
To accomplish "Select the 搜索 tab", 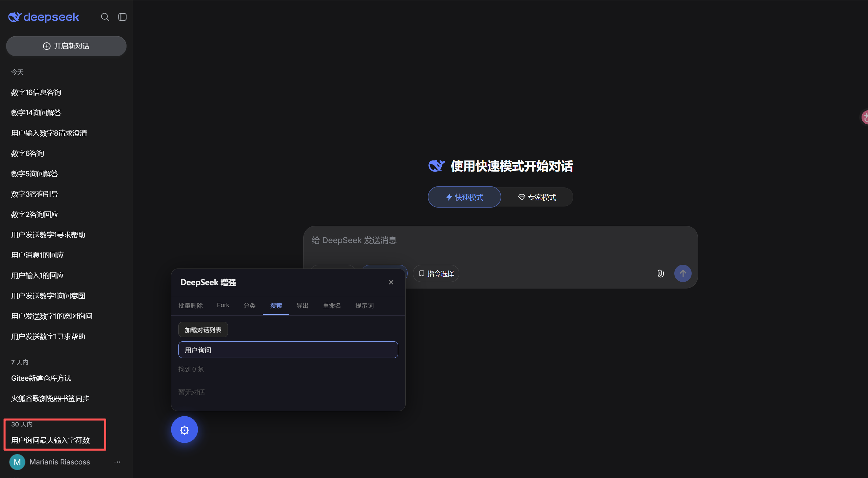I will pyautogui.click(x=276, y=306).
